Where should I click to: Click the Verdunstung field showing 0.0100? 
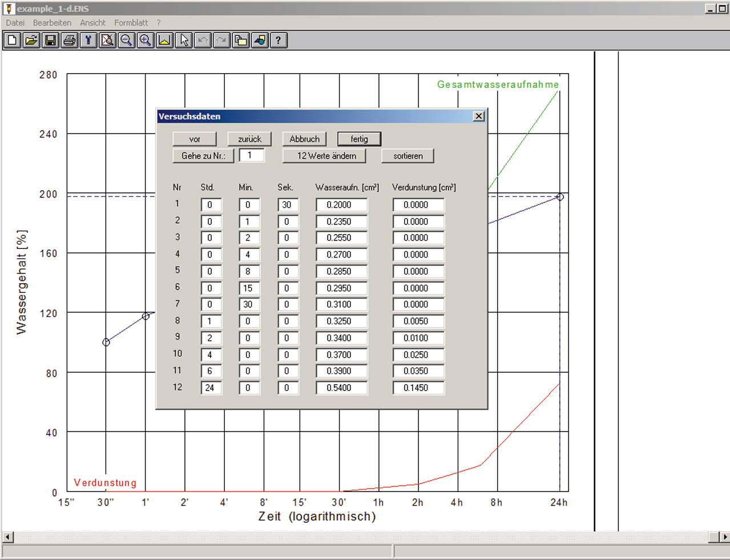418,338
